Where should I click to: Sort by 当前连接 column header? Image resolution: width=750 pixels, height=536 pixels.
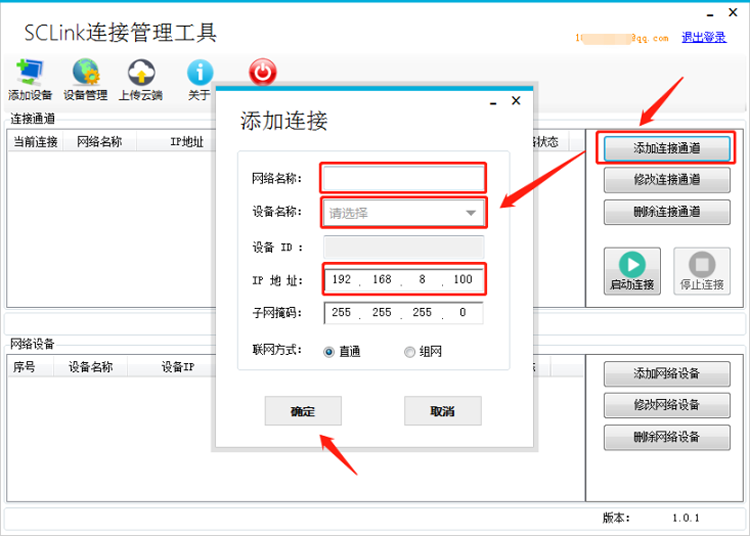(35, 142)
